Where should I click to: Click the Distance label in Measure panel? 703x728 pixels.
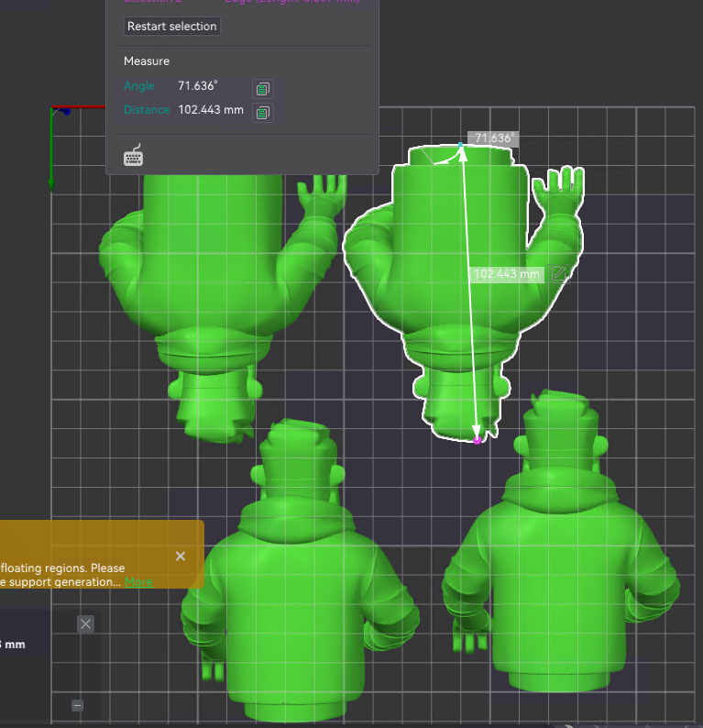coord(147,110)
